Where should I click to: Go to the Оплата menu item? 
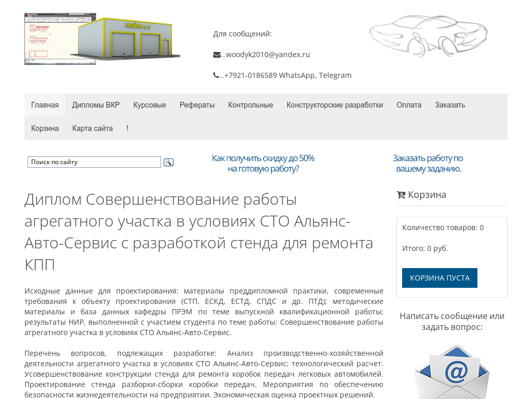(x=409, y=105)
